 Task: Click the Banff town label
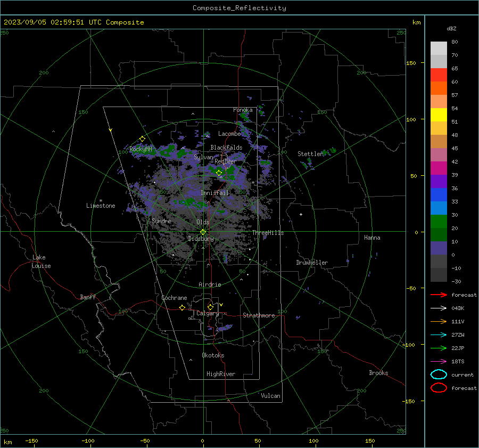[88, 297]
